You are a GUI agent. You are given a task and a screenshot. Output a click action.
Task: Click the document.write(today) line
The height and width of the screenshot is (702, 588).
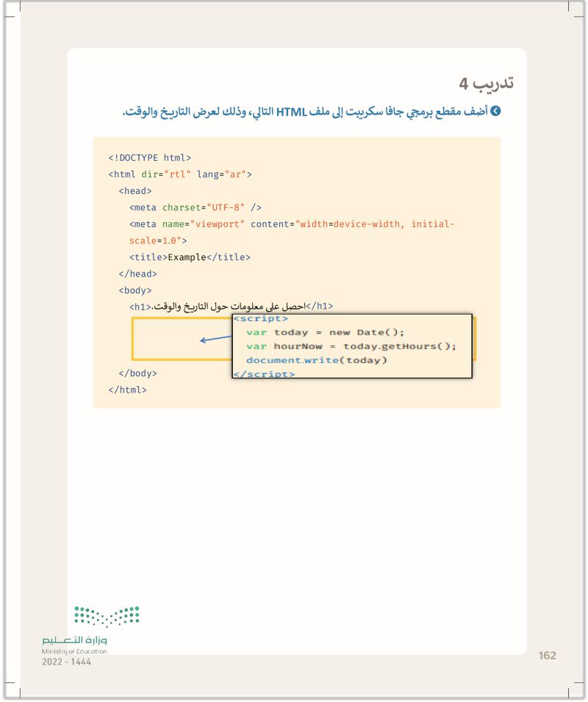(316, 360)
